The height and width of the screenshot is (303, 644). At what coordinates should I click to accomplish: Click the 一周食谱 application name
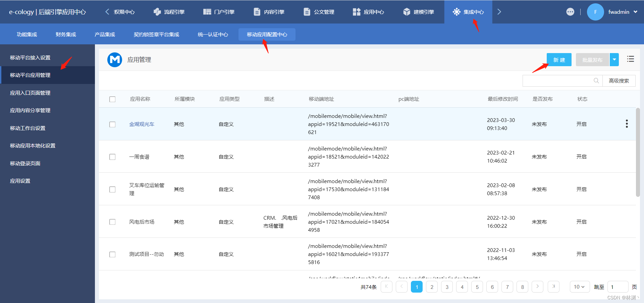[x=139, y=157]
